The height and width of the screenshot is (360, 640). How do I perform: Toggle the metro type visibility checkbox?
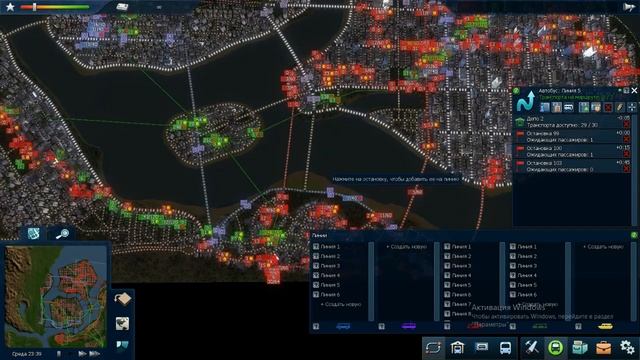pyautogui.click(x=513, y=326)
